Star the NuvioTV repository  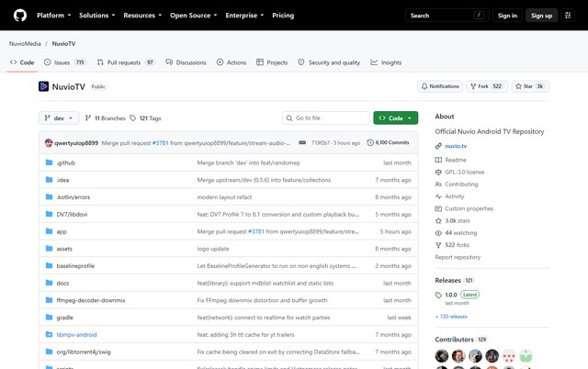(x=530, y=86)
